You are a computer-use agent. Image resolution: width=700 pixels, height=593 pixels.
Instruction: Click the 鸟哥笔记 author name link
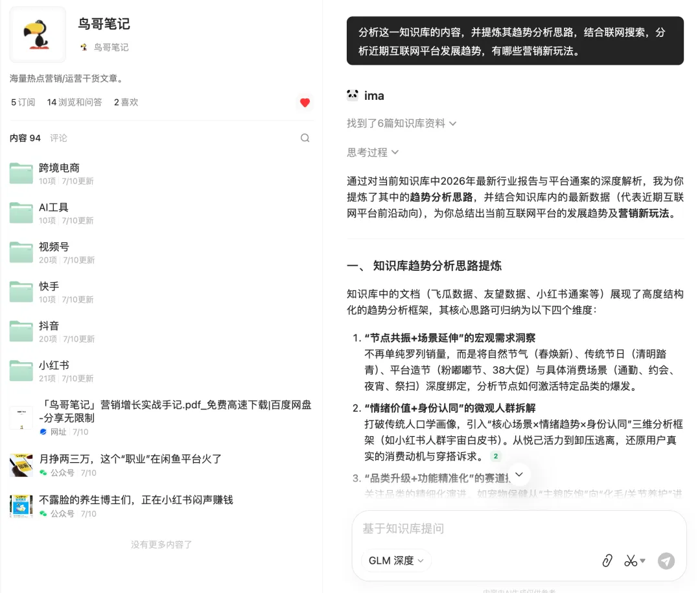point(111,47)
